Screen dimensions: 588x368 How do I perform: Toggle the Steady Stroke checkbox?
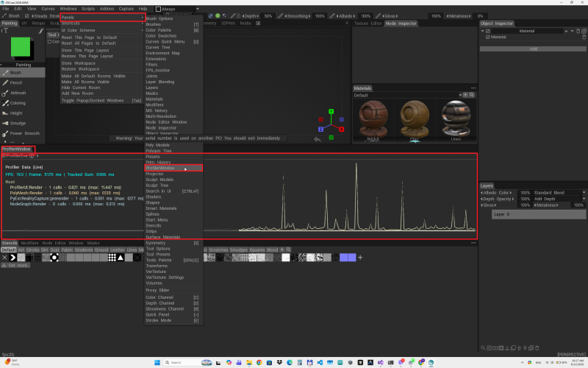(26, 15)
